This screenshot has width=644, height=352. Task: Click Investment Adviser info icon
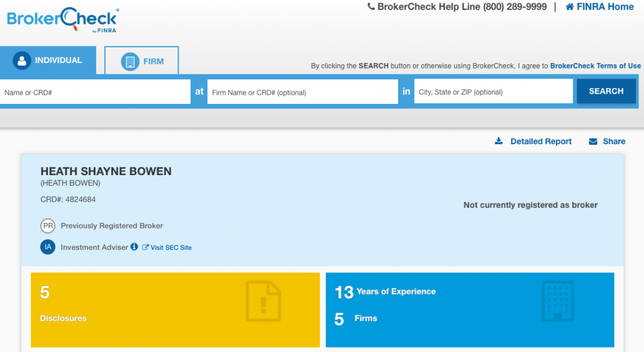click(x=135, y=247)
